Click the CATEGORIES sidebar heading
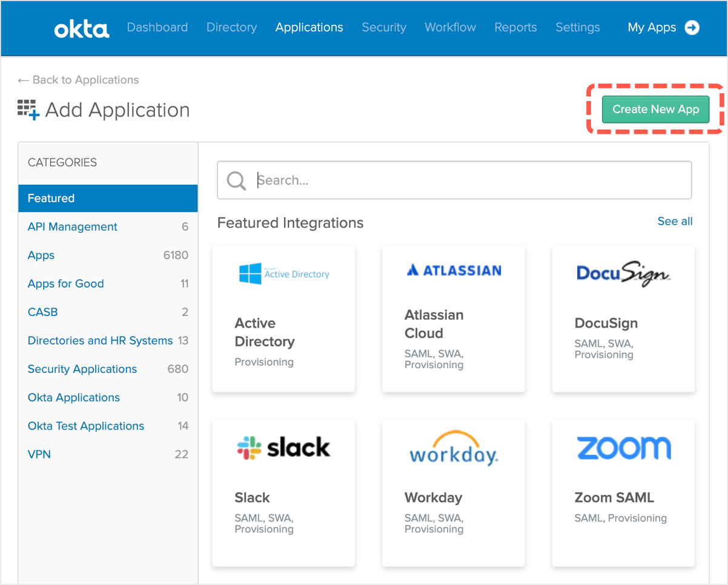The width and height of the screenshot is (728, 585). (62, 162)
